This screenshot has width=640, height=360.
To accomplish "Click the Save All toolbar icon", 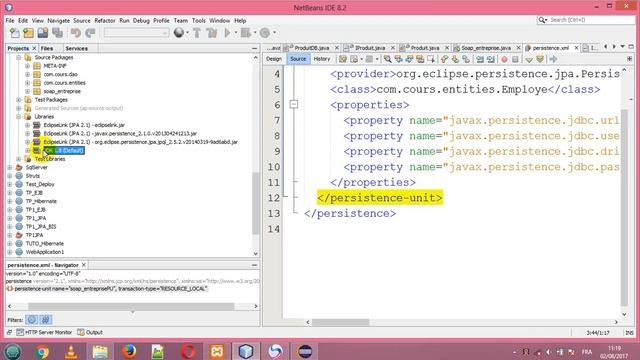I will 58,33.
